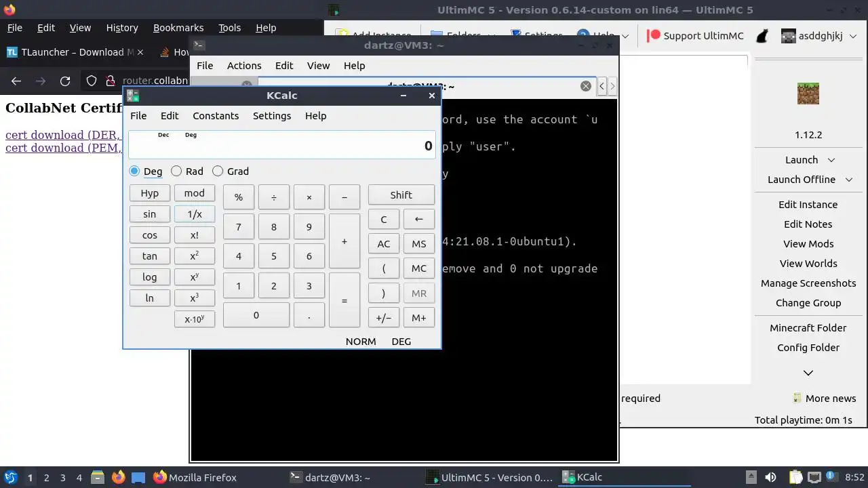The image size is (868, 488).
Task: Select the Deg angle mode radio button
Action: tap(134, 171)
